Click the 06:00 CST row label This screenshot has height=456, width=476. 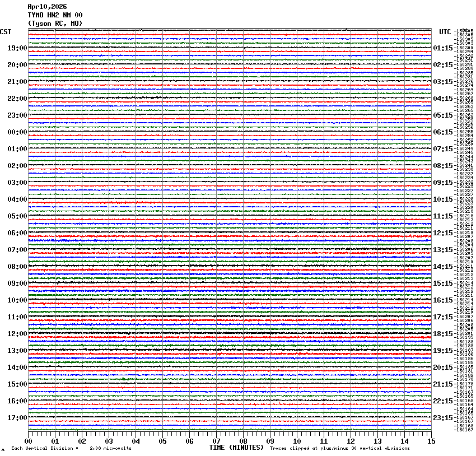[17, 233]
